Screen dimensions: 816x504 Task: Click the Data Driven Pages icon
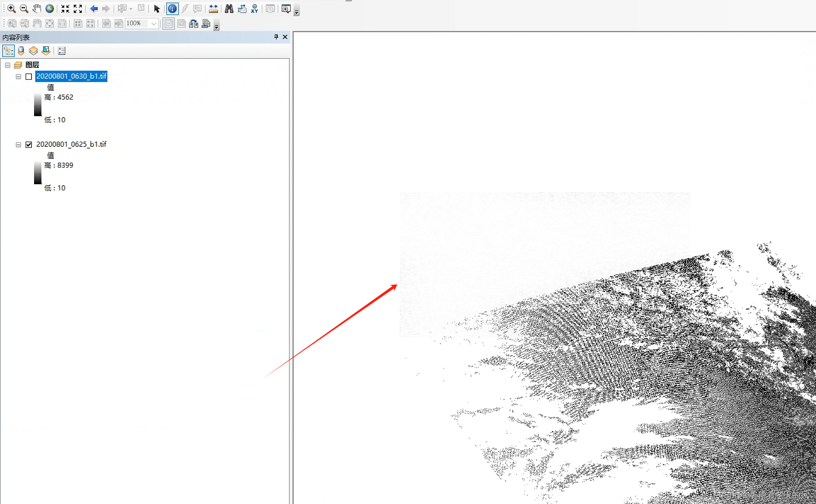[206, 23]
